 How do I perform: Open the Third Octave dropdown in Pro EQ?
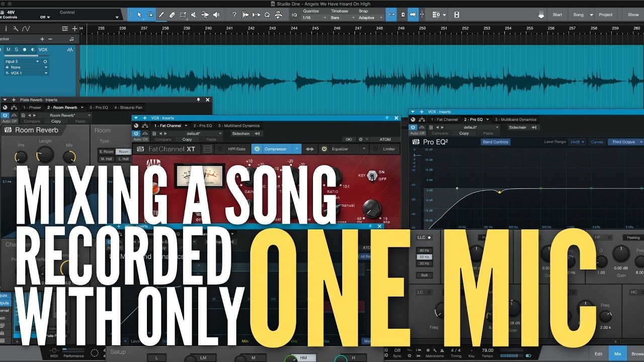(x=625, y=142)
